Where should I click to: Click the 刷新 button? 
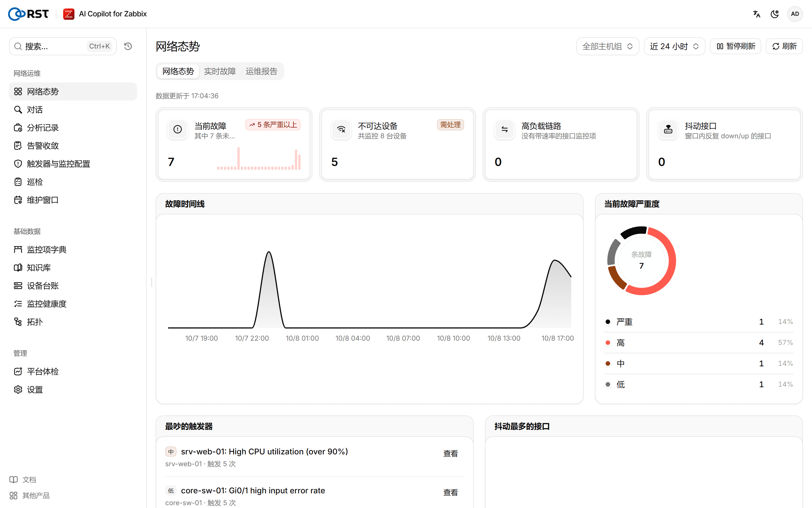(784, 46)
